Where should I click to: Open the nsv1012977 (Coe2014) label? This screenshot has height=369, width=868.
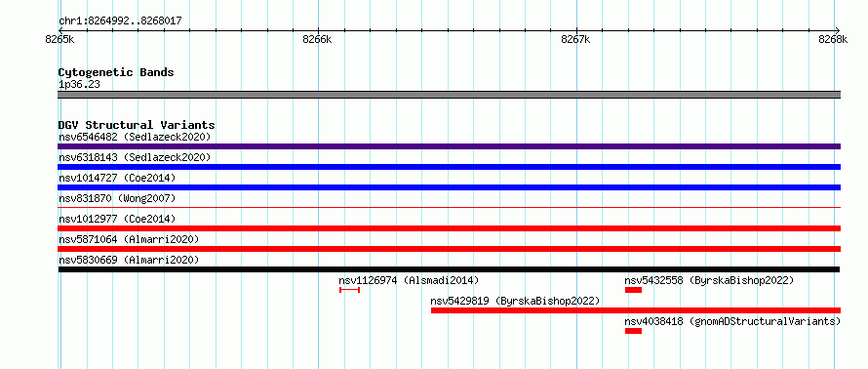(117, 219)
